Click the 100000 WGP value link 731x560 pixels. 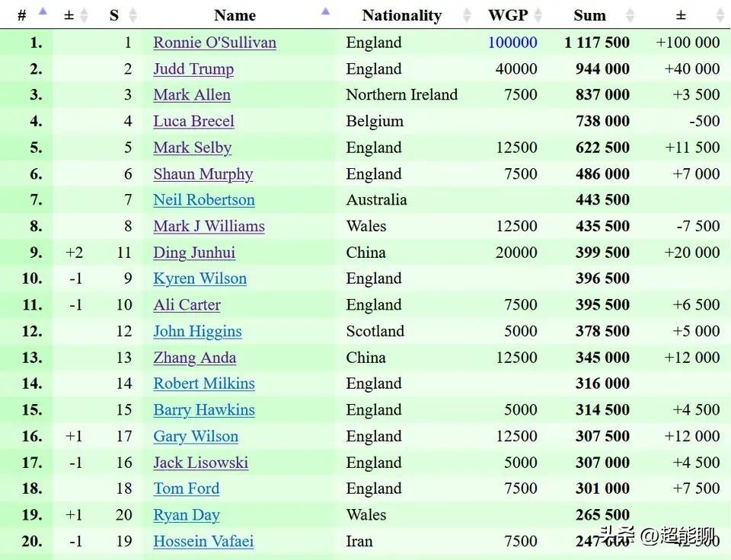[512, 43]
